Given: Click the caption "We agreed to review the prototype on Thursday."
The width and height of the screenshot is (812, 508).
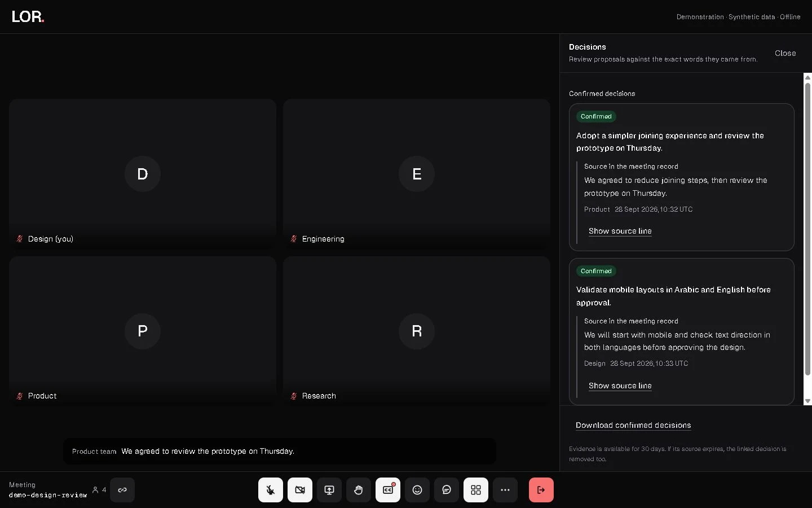Looking at the screenshot, I should pos(208,451).
